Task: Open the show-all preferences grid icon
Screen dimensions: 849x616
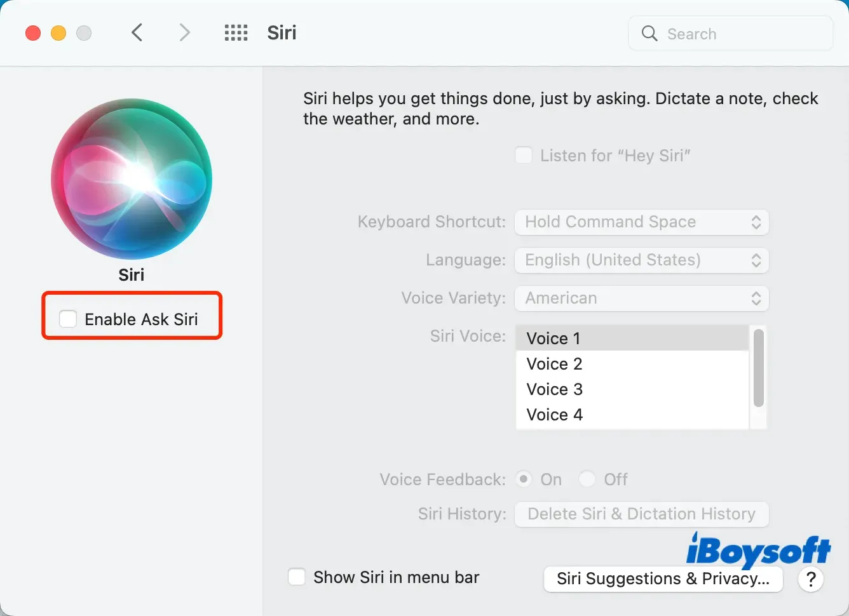Action: 236,33
